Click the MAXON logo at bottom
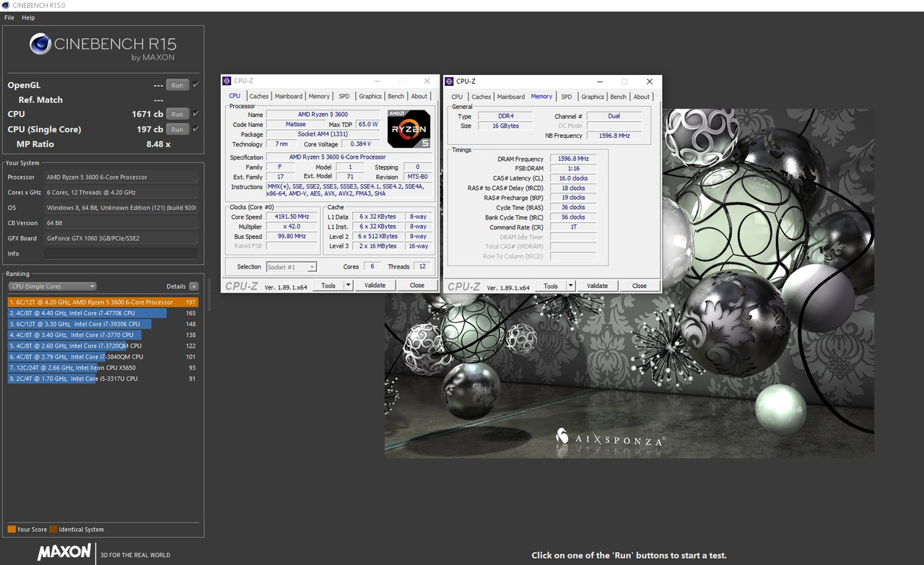Viewport: 924px width, 565px height. [x=64, y=553]
